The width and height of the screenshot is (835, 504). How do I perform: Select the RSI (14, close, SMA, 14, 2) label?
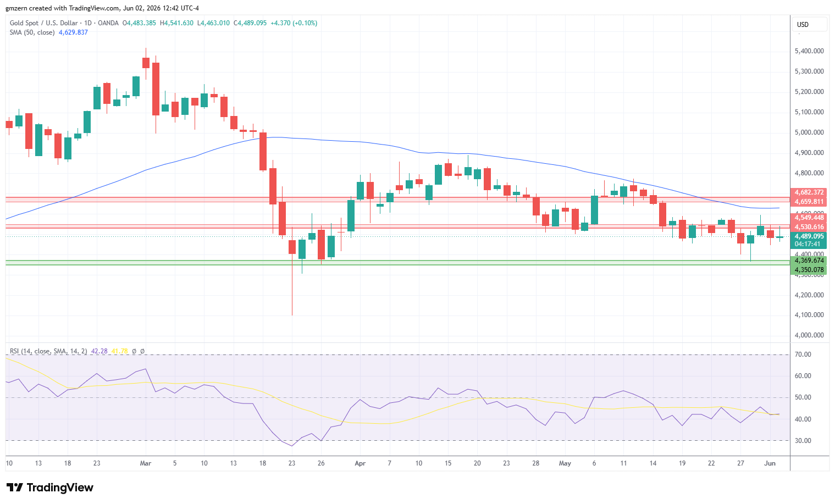point(48,351)
